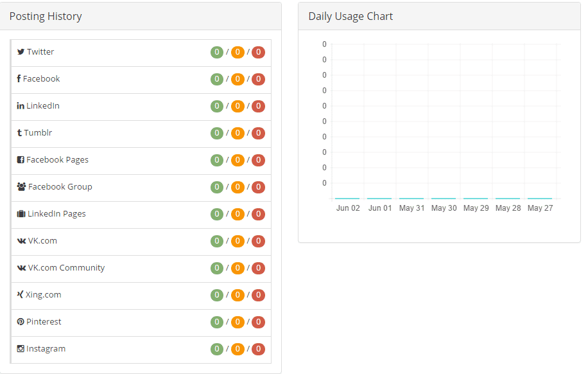This screenshot has width=588, height=374.
Task: Select the Facebook Group label
Action: tap(60, 187)
